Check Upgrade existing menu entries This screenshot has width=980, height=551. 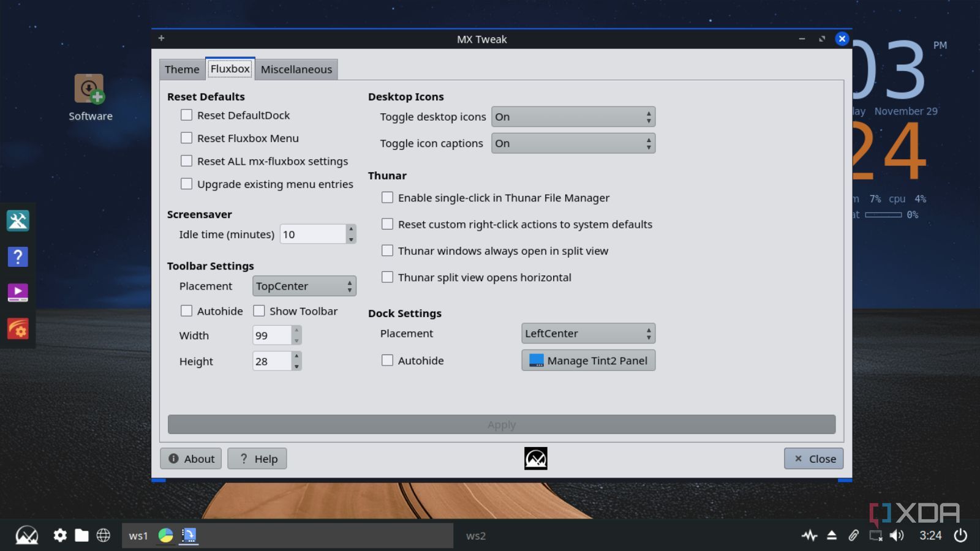pyautogui.click(x=187, y=184)
